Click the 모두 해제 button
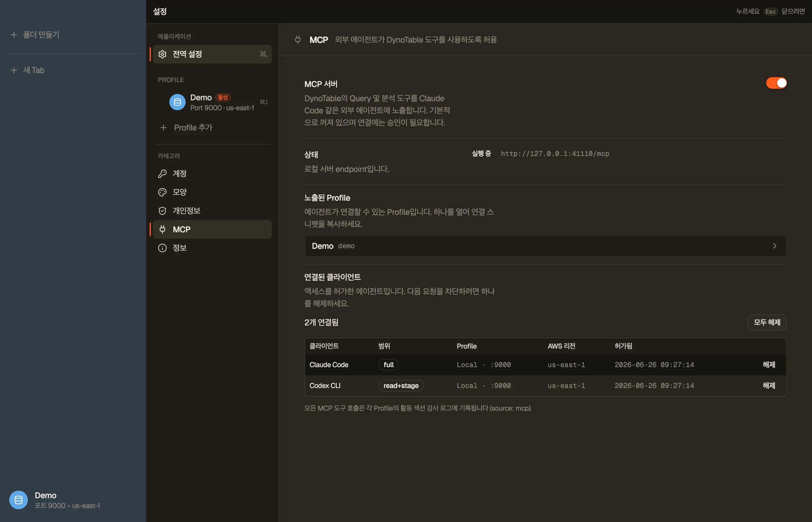 point(767,322)
